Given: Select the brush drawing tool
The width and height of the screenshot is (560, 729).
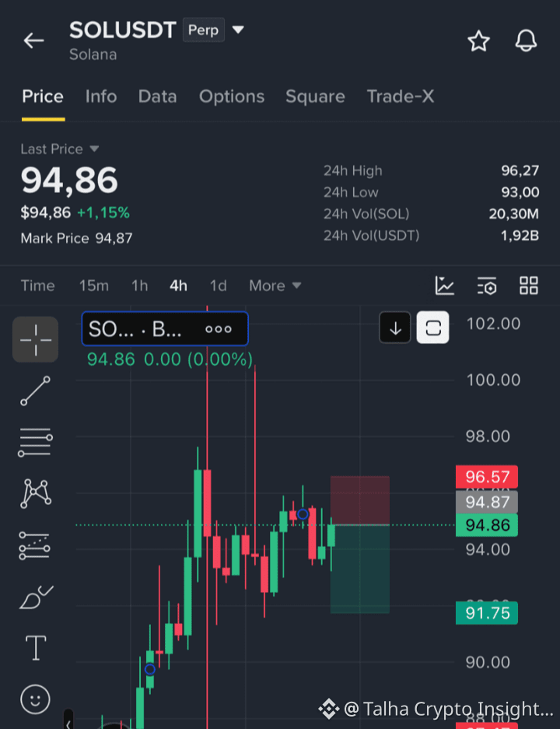Looking at the screenshot, I should coord(36,598).
